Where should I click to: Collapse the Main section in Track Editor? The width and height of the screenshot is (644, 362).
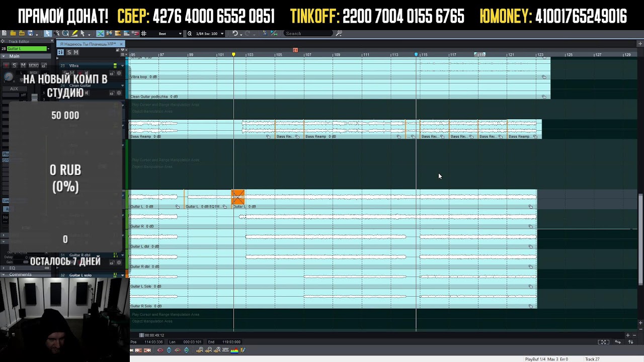(4, 56)
